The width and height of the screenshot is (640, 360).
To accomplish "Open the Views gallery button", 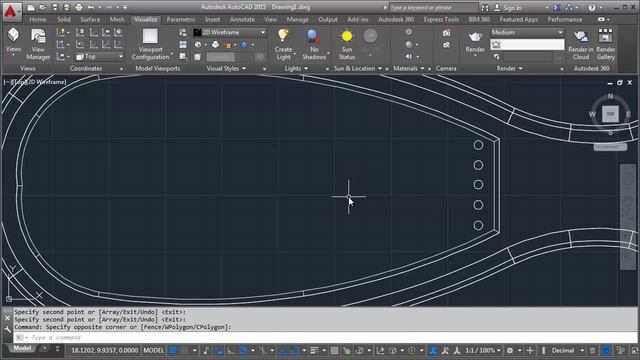I will 13,41.
